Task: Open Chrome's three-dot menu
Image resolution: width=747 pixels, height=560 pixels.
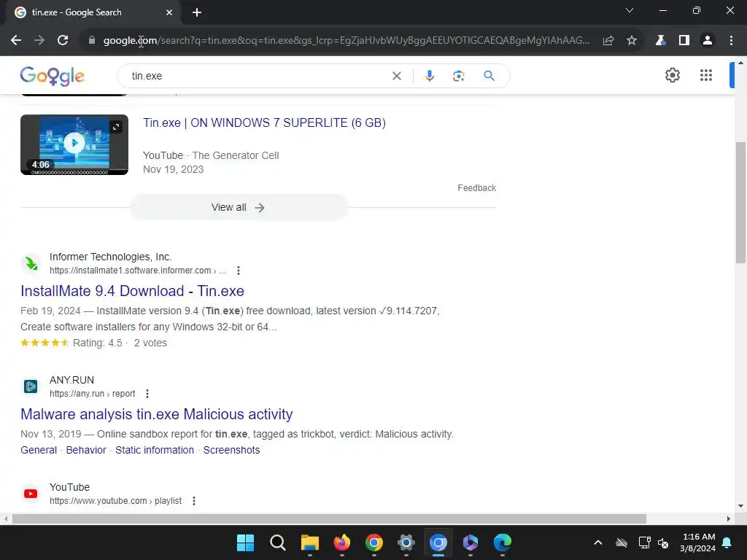Action: (731, 41)
